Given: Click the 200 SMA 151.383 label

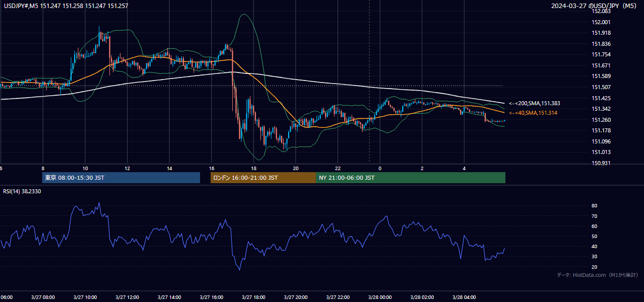Looking at the screenshot, I should pos(535,103).
